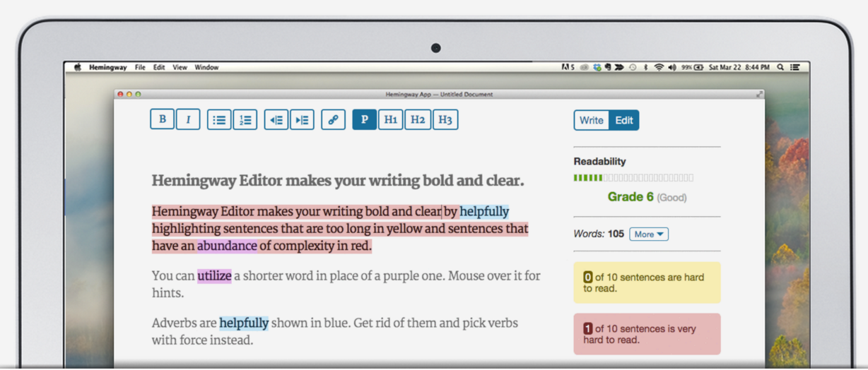Click the 'Hemingway App — Untitled Document' title bar
Image resolution: width=868 pixels, height=370 pixels.
439,94
